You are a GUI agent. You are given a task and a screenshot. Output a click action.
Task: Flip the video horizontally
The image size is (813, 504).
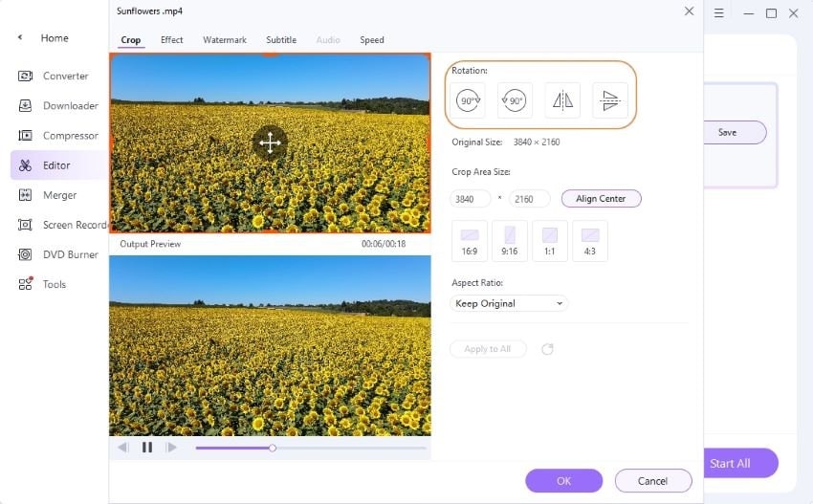562,100
